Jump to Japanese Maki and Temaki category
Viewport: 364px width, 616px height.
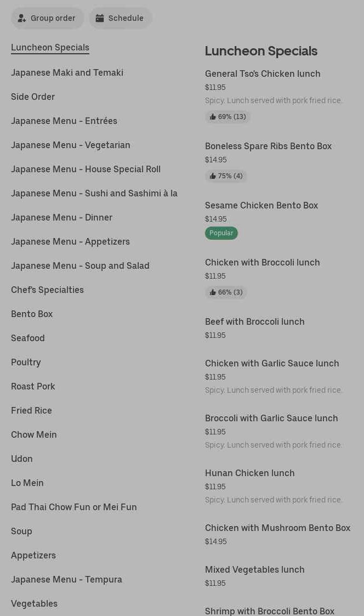67,72
